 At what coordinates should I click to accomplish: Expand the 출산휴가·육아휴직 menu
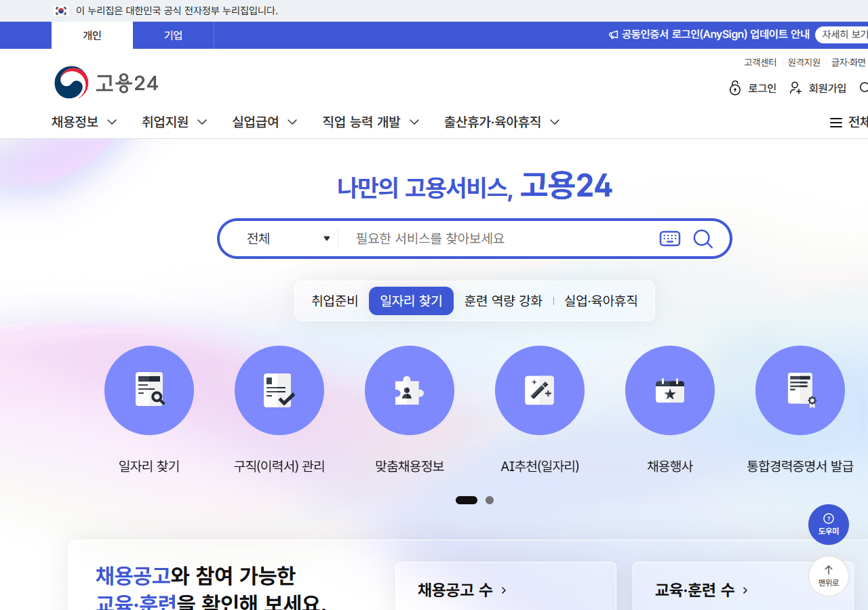point(502,122)
